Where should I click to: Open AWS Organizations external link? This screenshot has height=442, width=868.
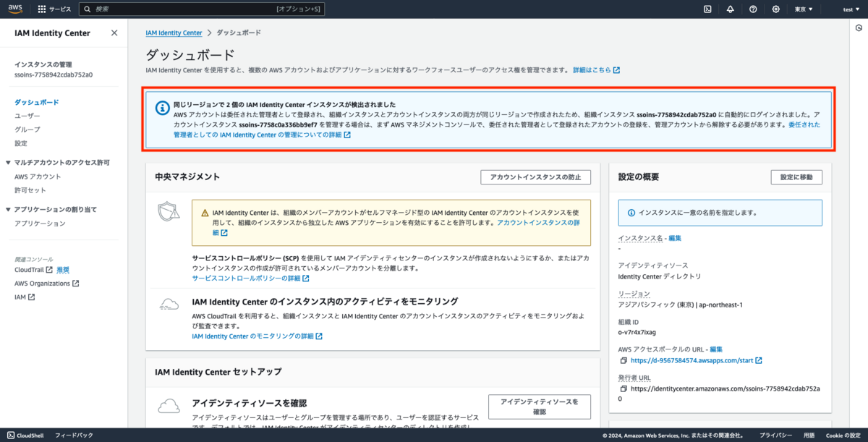46,284
